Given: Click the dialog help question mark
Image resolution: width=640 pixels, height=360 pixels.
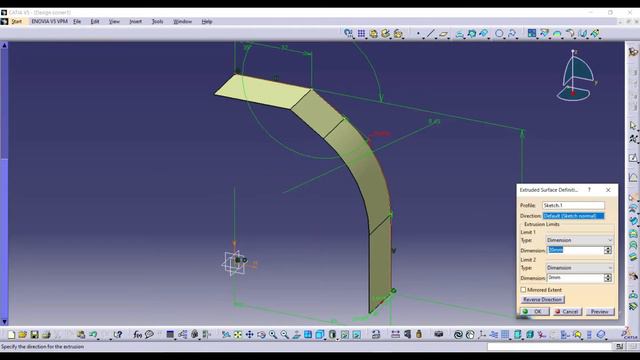Looking at the screenshot, I should [x=589, y=190].
